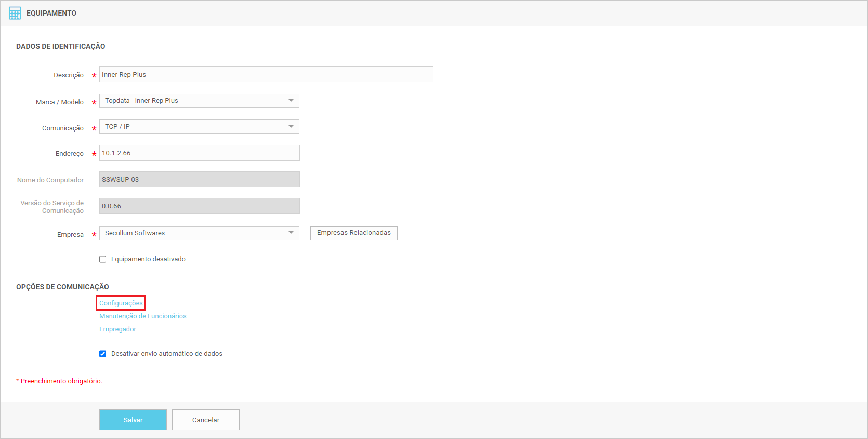This screenshot has height=439, width=868.
Task: Click the Versão do Serviço field
Action: click(x=199, y=206)
